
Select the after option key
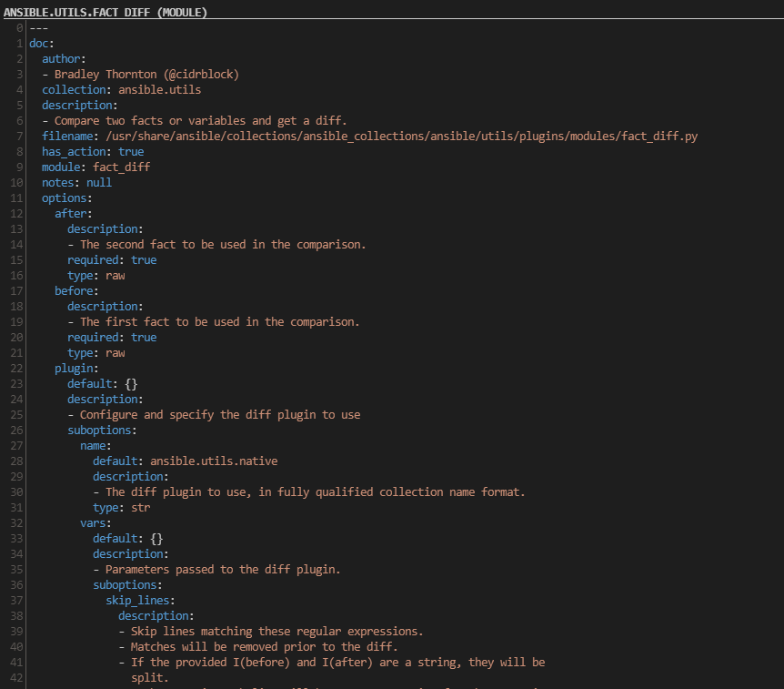coord(69,213)
